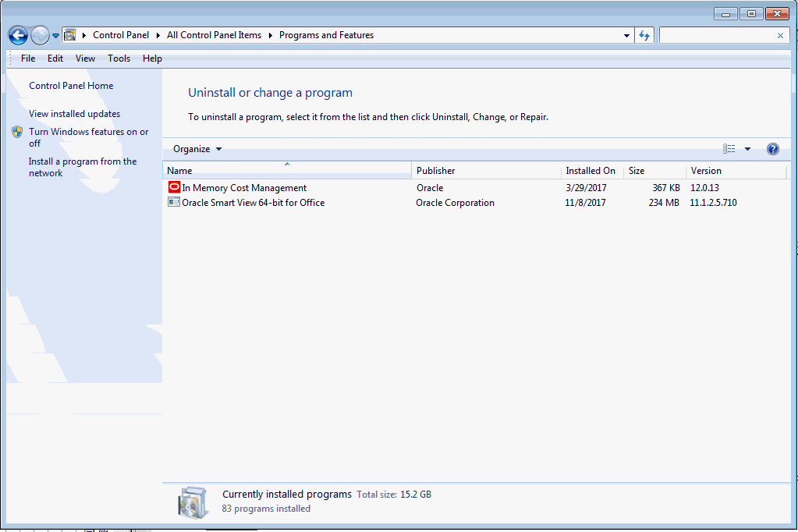Clear search with the X icon

[780, 36]
